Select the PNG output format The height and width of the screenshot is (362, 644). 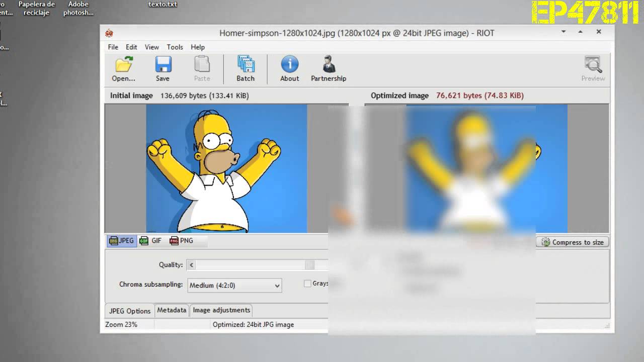click(181, 241)
